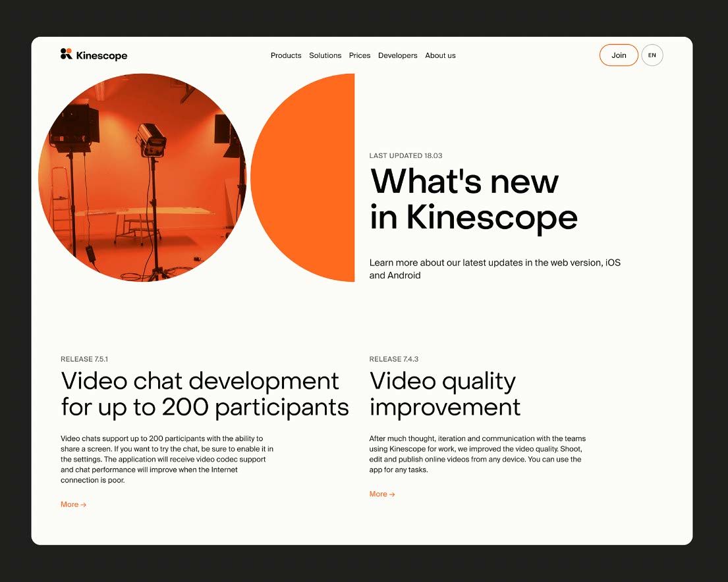
Task: Open the Solutions menu item
Action: coord(325,55)
